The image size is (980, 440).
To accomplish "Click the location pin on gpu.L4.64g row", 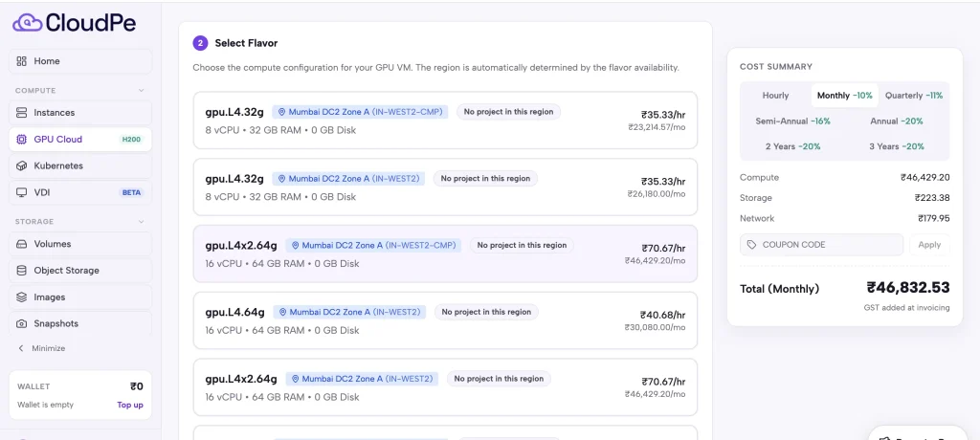I will tap(282, 312).
